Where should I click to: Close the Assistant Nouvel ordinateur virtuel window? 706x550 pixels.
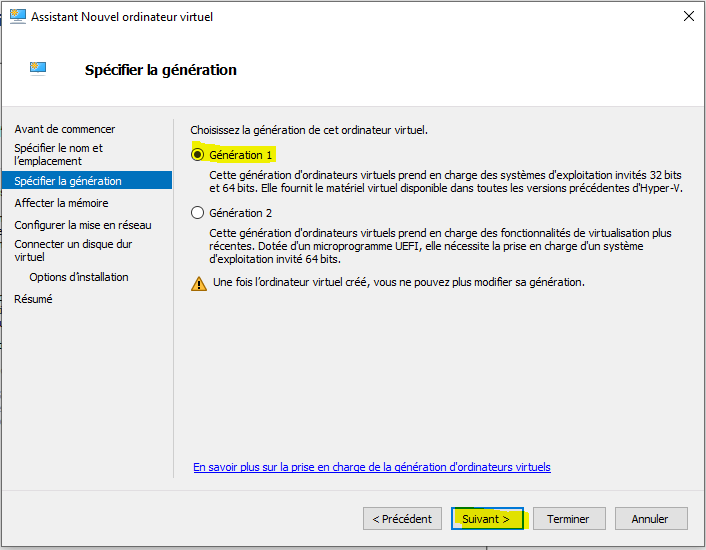click(688, 17)
